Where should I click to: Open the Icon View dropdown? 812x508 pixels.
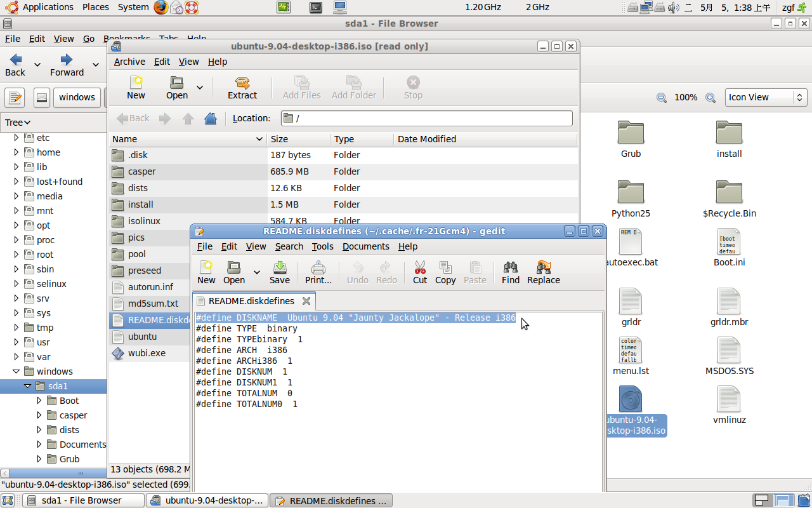point(766,97)
